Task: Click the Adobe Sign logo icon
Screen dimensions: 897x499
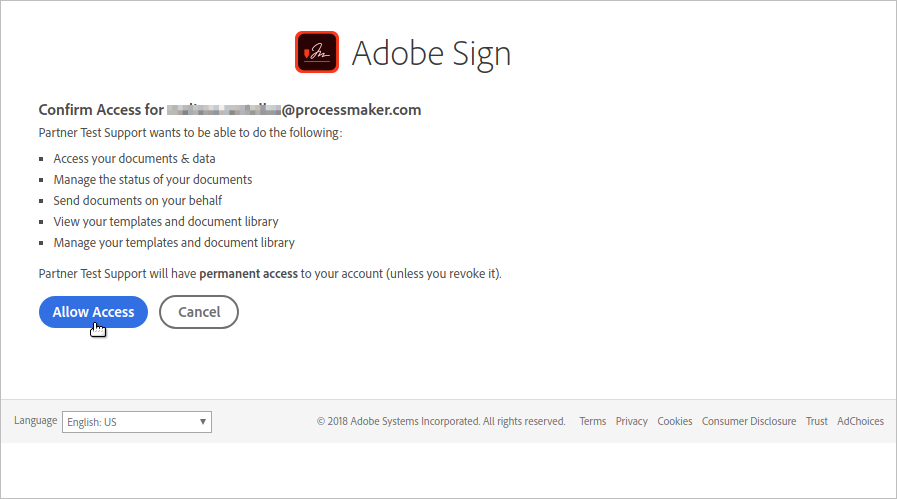Action: pyautogui.click(x=317, y=52)
